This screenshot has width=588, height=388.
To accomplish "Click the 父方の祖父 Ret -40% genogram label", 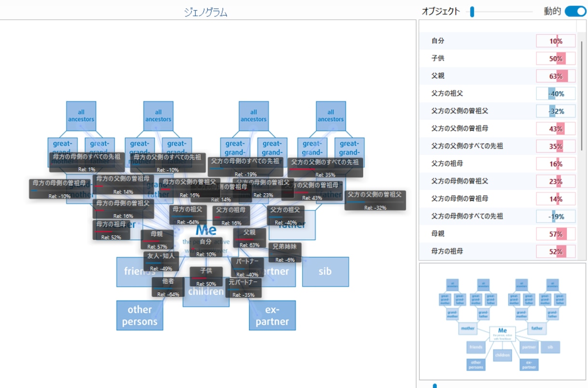I will click(x=285, y=216).
